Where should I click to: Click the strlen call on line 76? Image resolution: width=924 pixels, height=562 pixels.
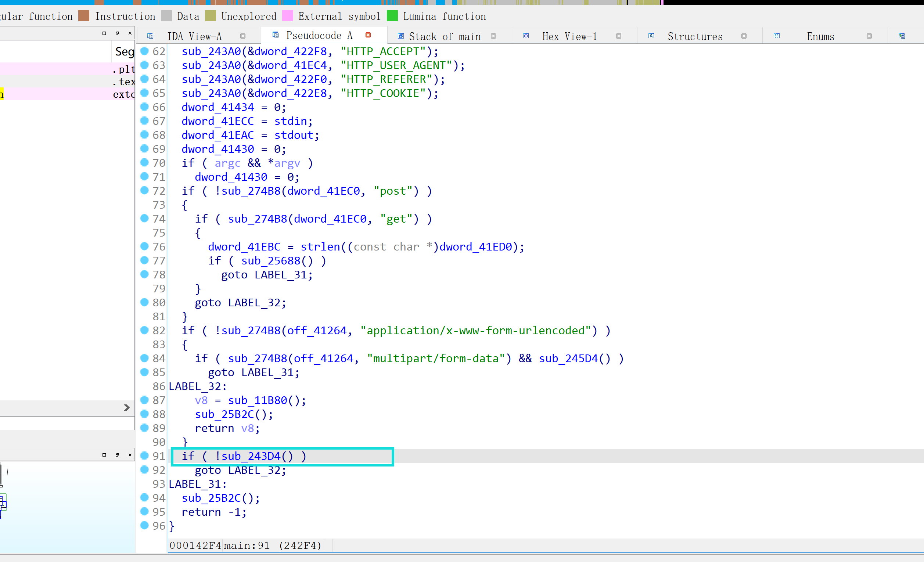point(320,247)
